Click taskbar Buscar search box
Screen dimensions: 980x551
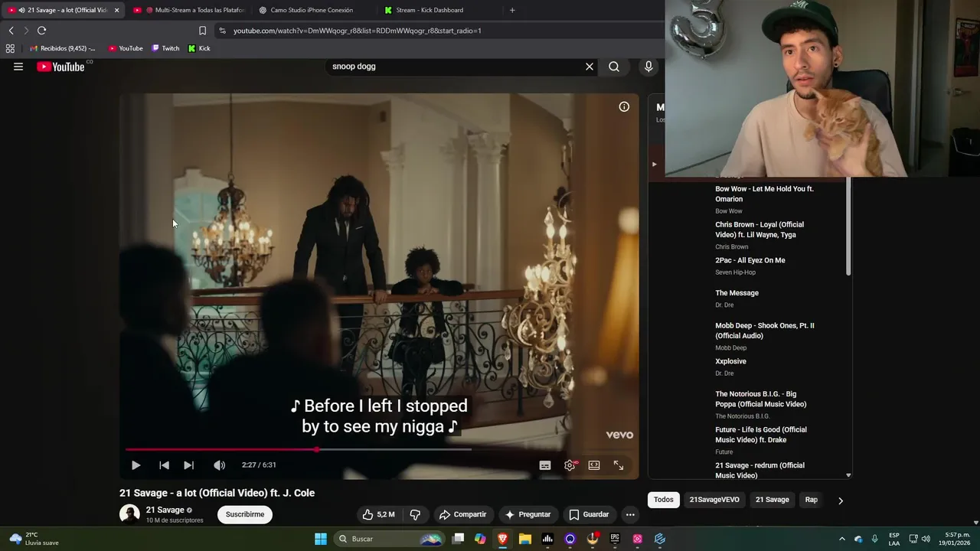[390, 539]
